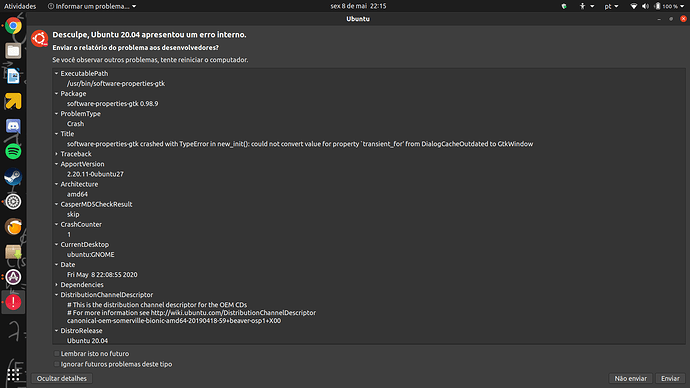Collapse the ProblemType section
Screen dimensions: 690x388
56,113
